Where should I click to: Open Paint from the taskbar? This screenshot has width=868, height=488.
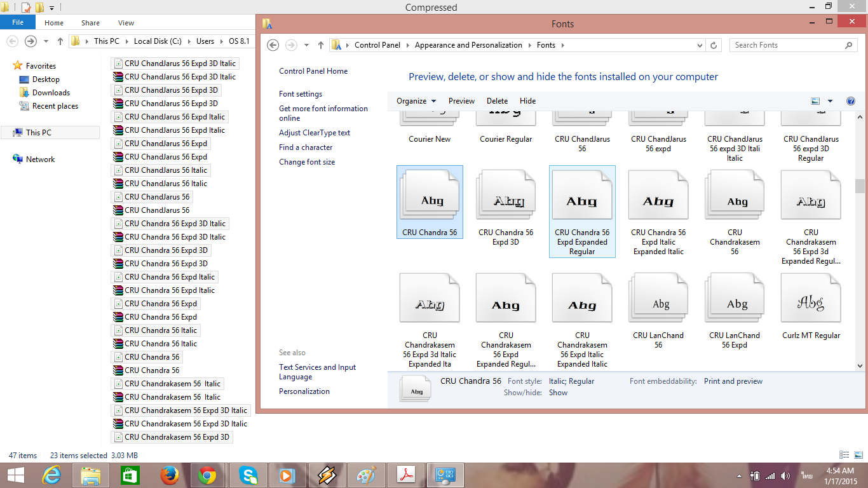tap(367, 475)
